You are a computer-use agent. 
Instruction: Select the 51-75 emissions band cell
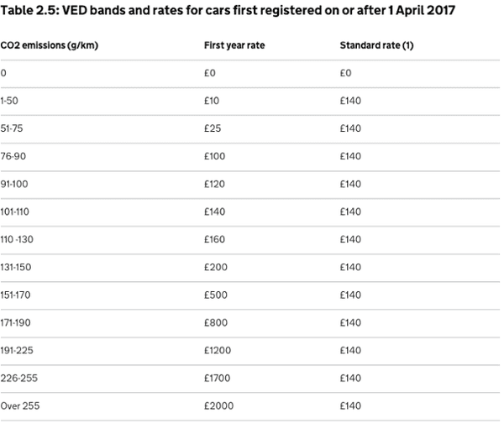(13, 128)
